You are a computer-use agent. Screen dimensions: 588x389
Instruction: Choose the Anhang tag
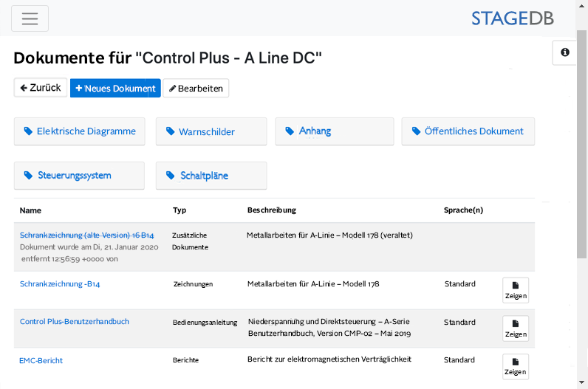334,131
